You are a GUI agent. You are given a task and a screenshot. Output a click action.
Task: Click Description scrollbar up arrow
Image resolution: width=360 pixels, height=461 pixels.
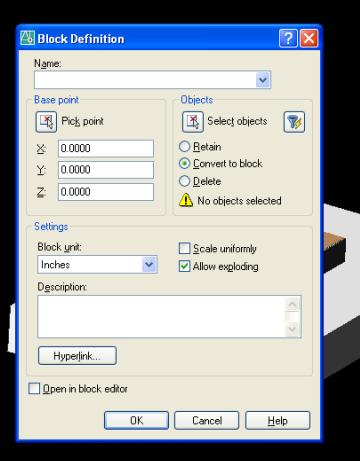pyautogui.click(x=293, y=304)
